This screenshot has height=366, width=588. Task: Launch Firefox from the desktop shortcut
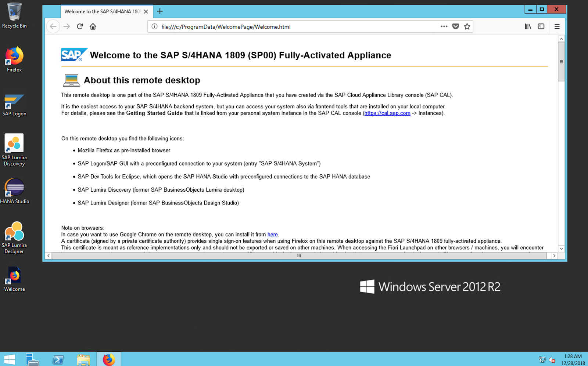(14, 59)
